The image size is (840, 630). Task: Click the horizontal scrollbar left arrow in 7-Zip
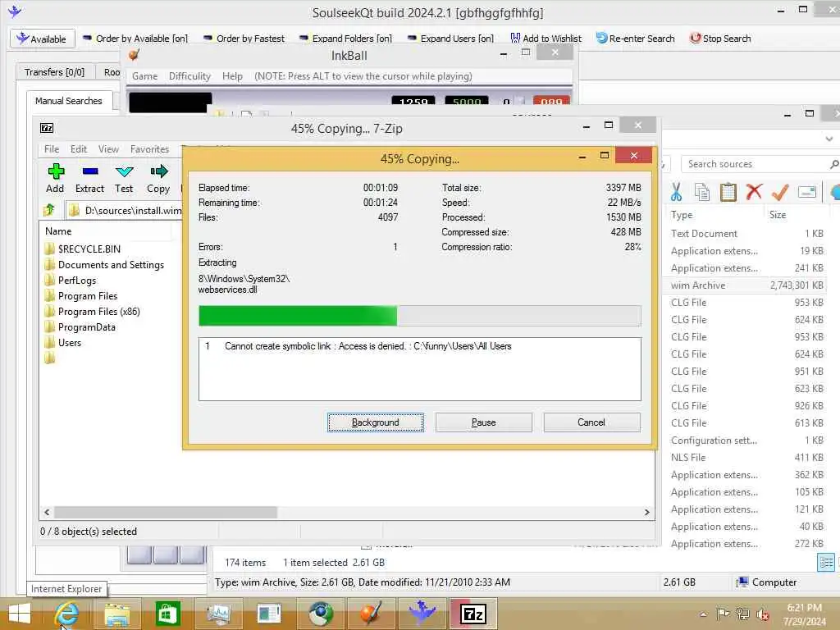47,512
